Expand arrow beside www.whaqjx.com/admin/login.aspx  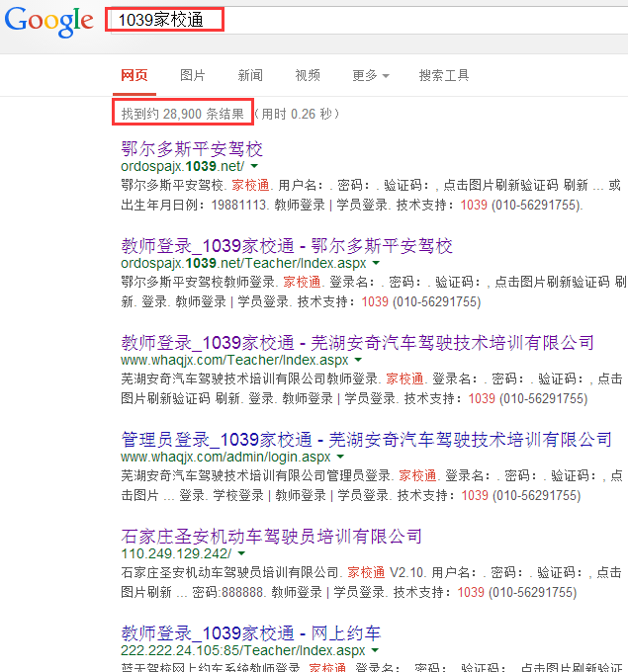pos(340,457)
